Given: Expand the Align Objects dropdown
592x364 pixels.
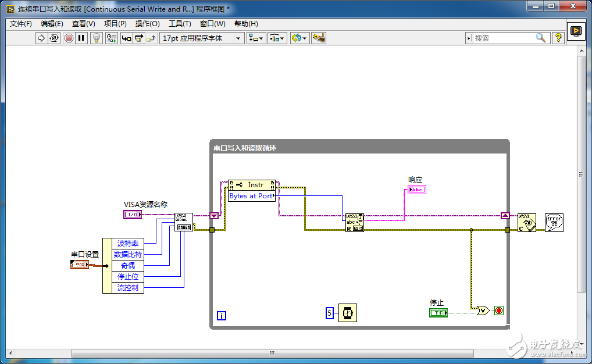Looking at the screenshot, I should tap(256, 38).
